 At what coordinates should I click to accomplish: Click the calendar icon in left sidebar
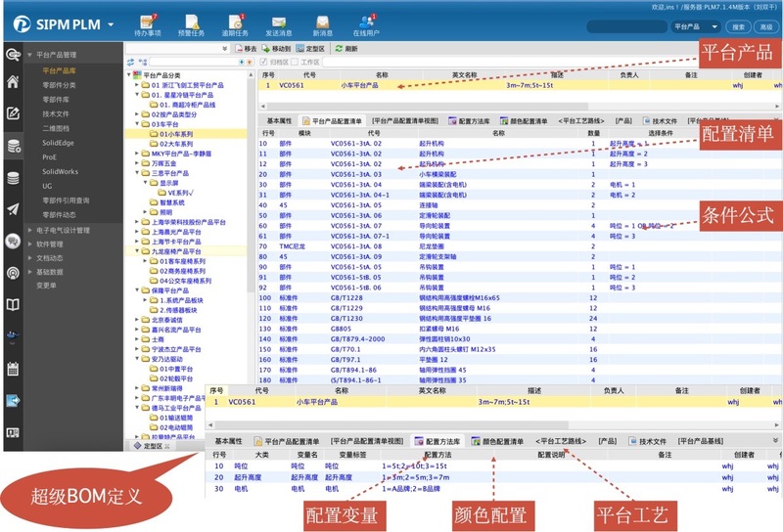pos(13,369)
